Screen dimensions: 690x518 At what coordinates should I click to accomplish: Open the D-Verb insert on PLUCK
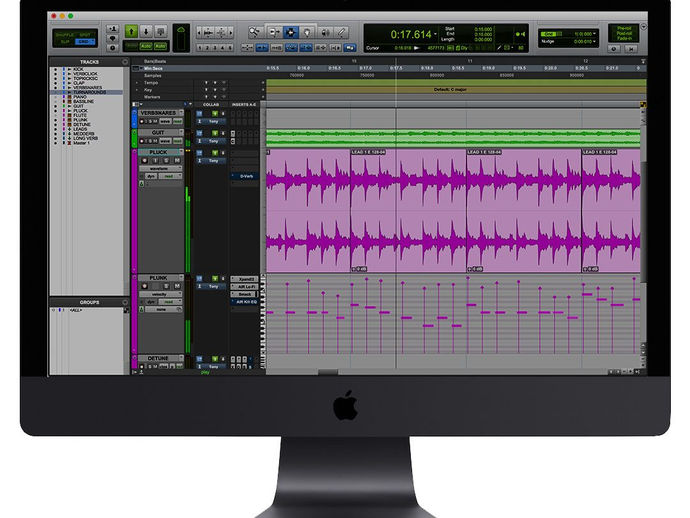[245, 176]
